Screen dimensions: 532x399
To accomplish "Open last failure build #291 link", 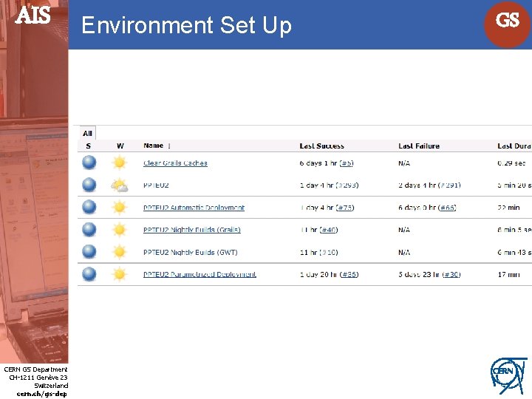I will (x=449, y=185).
